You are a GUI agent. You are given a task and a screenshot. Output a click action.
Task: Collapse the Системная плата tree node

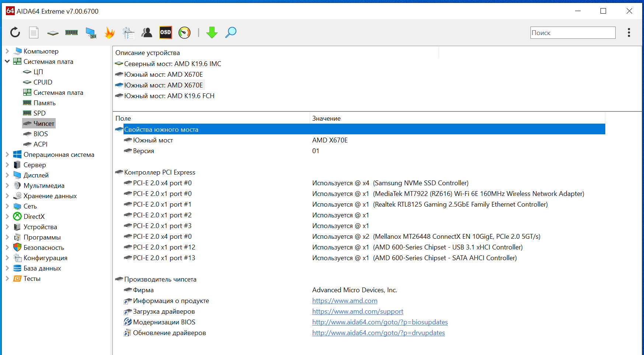pyautogui.click(x=7, y=61)
